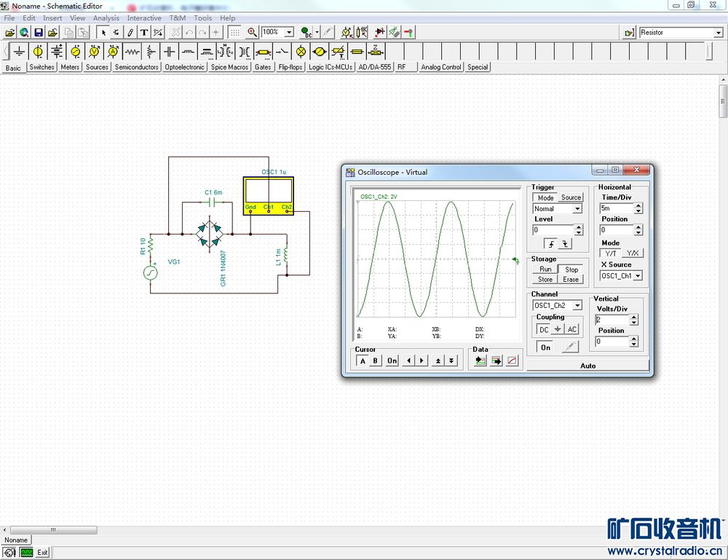Screen dimensions: 728x560
Task: Open the Analysis menu
Action: 106,18
